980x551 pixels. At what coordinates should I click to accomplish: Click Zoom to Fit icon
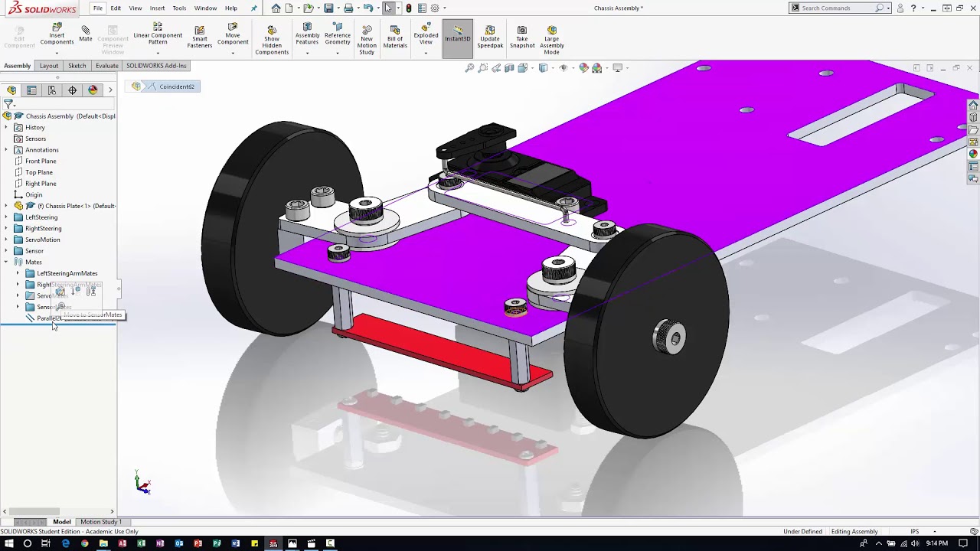point(470,68)
